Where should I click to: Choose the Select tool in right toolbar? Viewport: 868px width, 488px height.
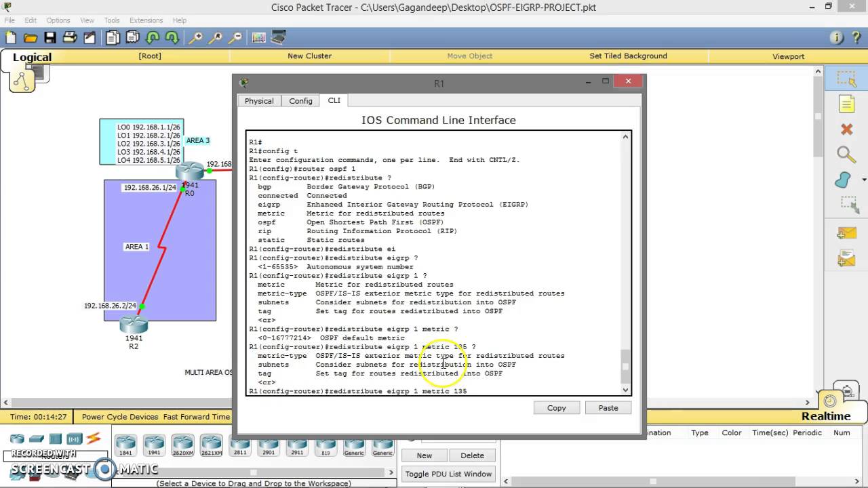846,79
